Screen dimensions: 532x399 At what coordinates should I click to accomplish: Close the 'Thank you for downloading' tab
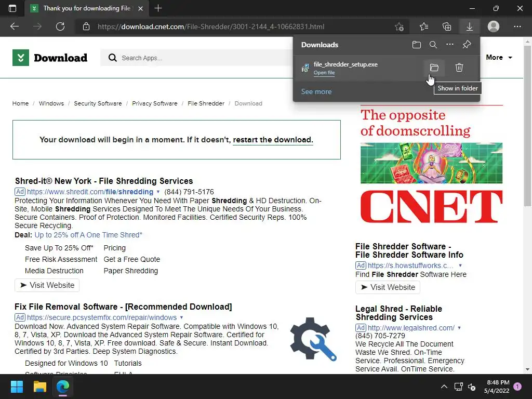[140, 8]
